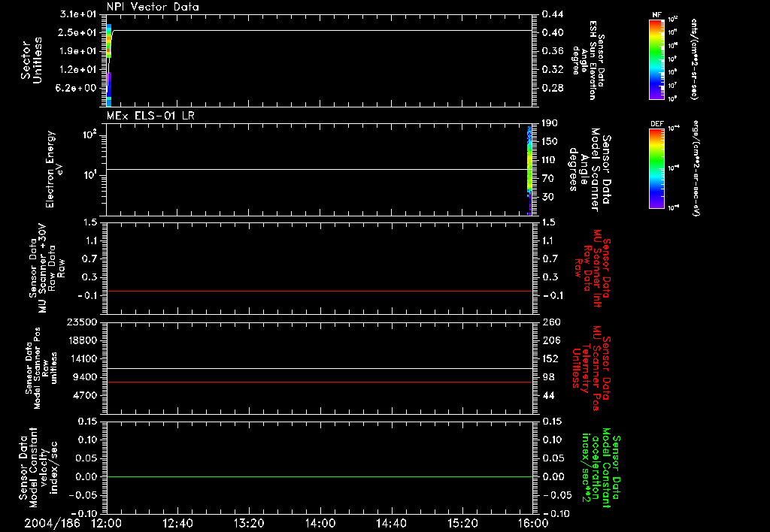Click the DEF units label 'ergs/(cm**2-sr-sec-eV)'

(696, 168)
